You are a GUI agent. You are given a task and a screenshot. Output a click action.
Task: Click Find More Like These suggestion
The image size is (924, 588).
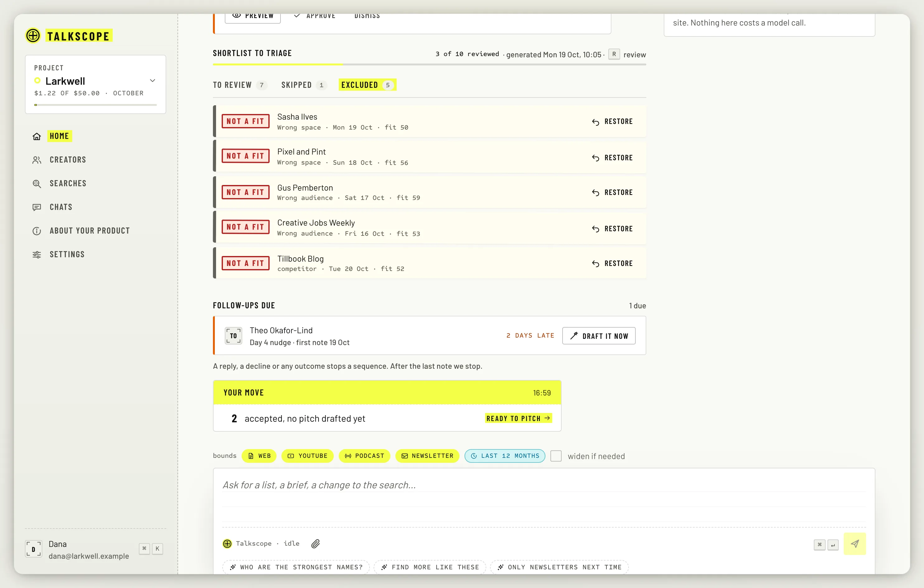(430, 567)
